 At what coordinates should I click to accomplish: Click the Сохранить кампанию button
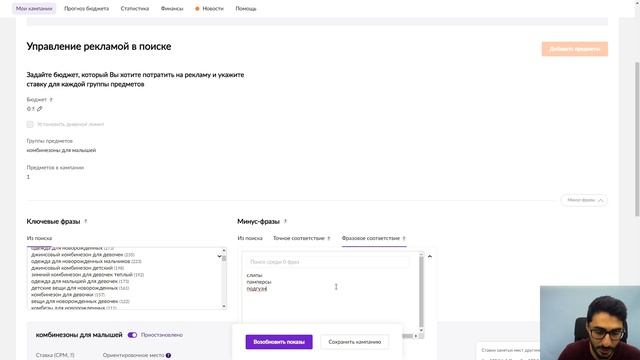[354, 342]
